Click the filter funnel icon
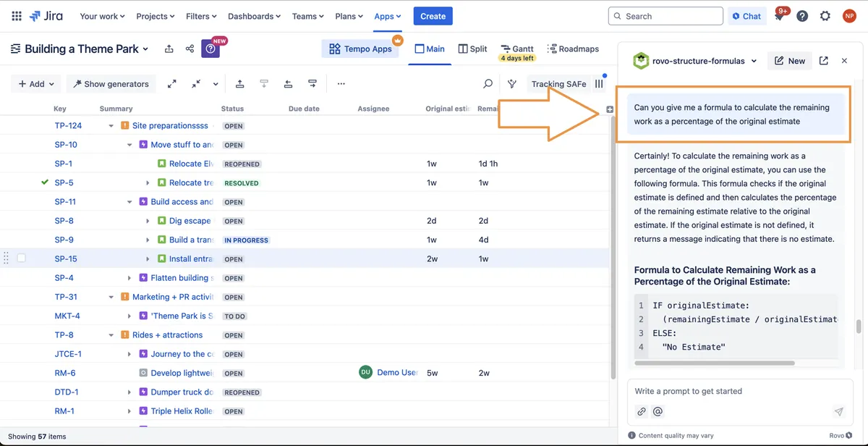The image size is (868, 446). pos(512,84)
